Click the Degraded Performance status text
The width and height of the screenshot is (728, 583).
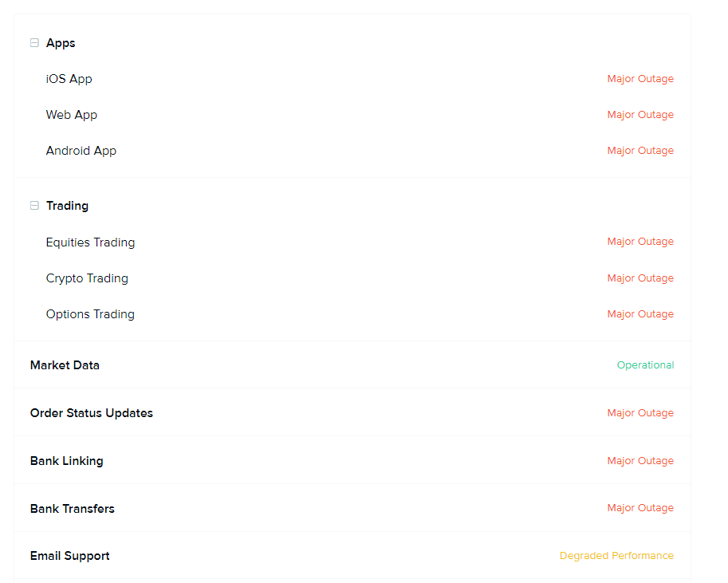tap(616, 556)
